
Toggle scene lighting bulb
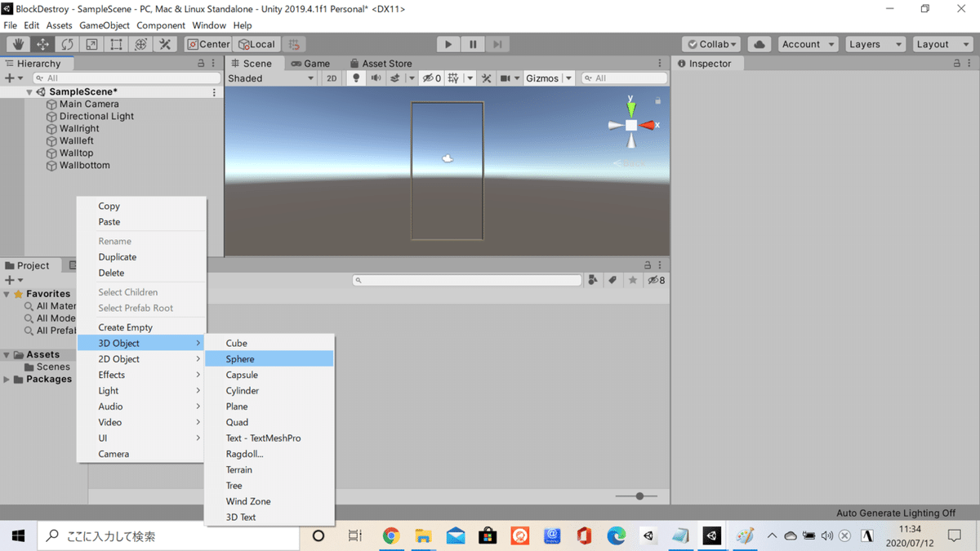pos(355,78)
